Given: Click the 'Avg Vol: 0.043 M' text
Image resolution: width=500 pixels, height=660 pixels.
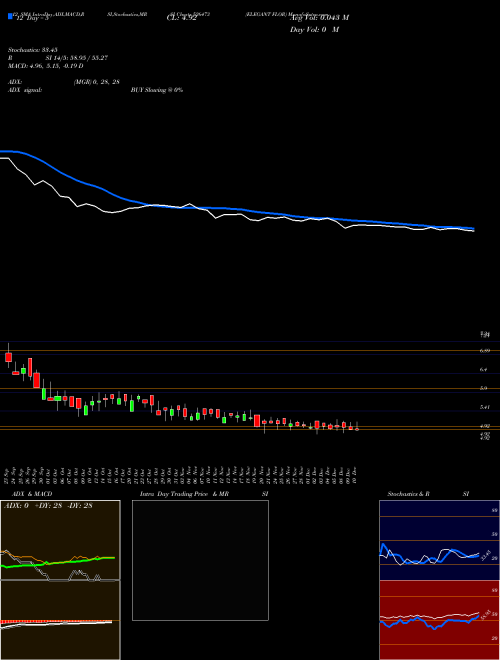Looking at the screenshot, I should 319,18.
